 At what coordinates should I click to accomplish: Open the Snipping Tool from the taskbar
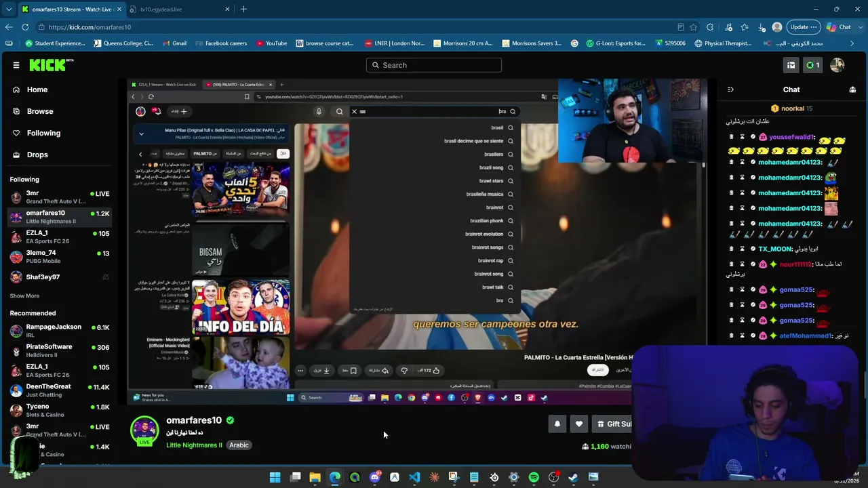pos(454,477)
